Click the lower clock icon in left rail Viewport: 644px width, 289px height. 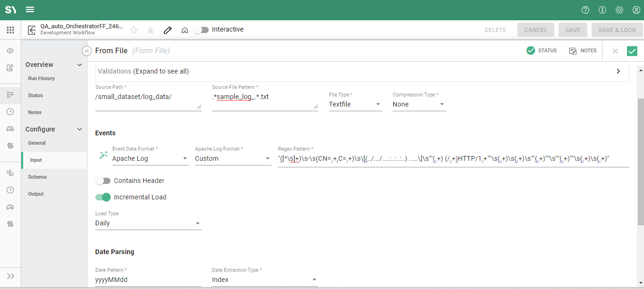pos(10,190)
